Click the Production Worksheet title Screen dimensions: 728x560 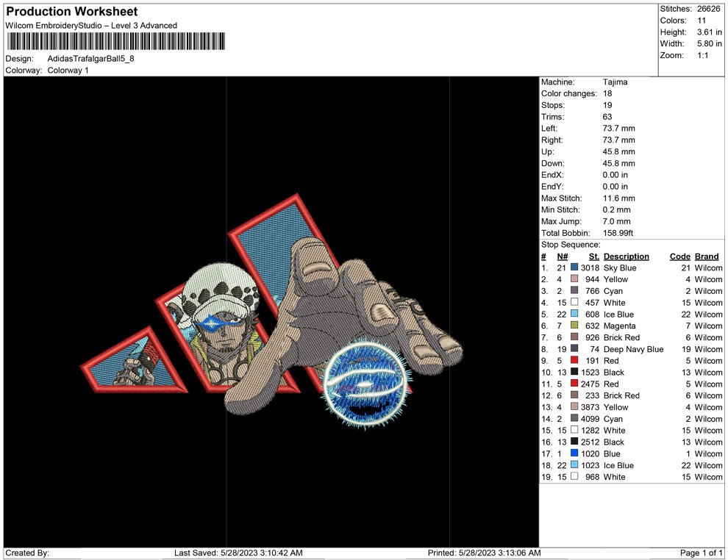click(72, 12)
